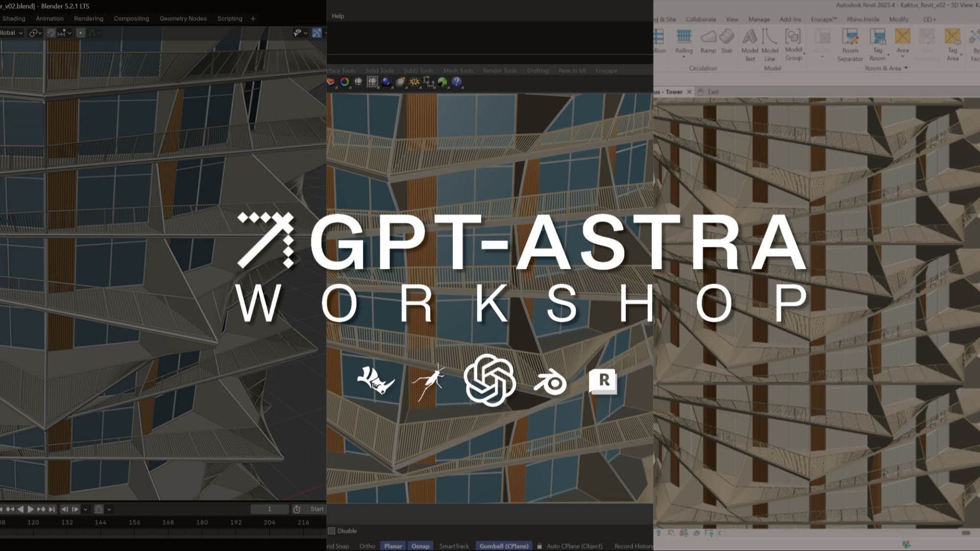Viewport: 980px width, 551px height.
Task: Open Revit's Collaborate ribbon tab
Action: (x=700, y=19)
